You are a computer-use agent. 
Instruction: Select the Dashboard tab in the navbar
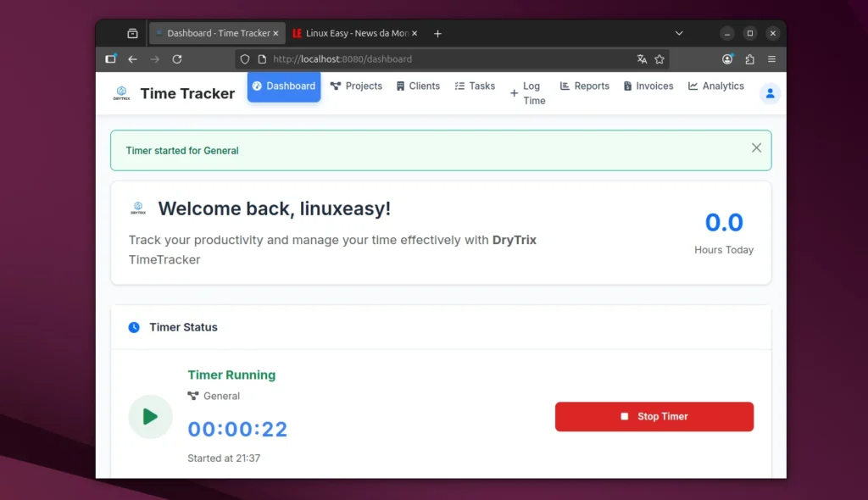pyautogui.click(x=283, y=86)
